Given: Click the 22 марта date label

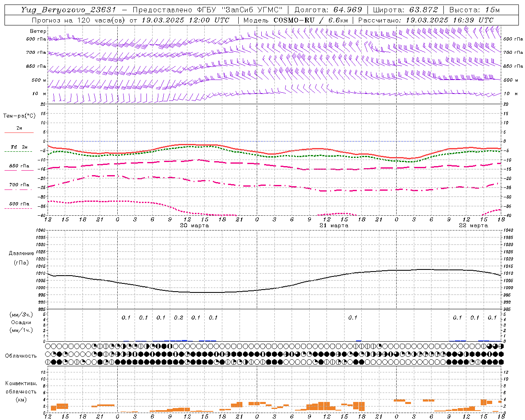Looking at the screenshot, I should pos(473,226).
